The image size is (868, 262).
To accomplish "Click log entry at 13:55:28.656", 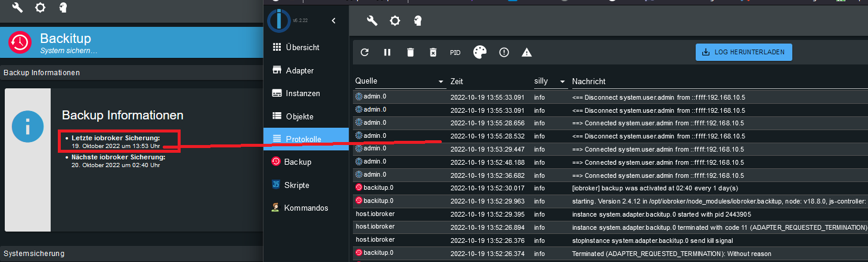I will coord(610,123).
